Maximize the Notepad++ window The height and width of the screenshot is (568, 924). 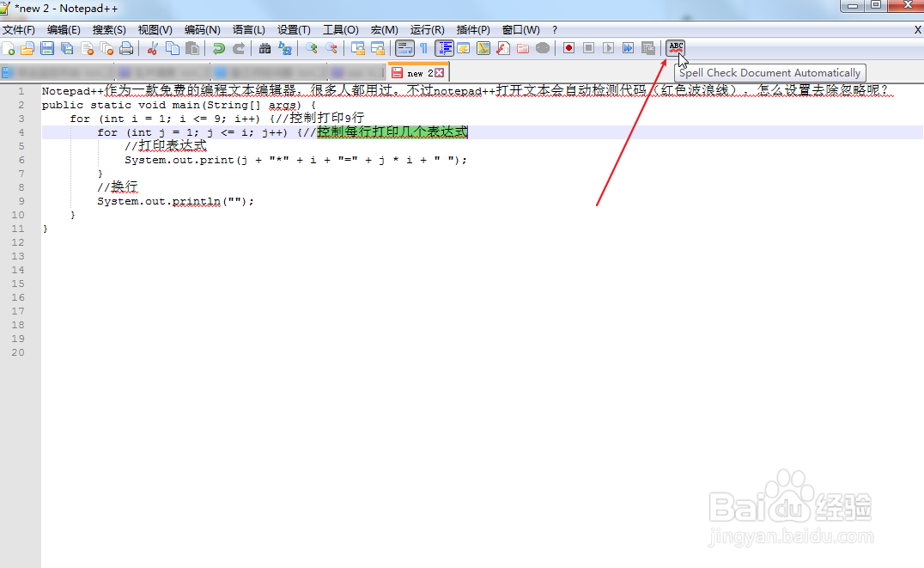876,6
